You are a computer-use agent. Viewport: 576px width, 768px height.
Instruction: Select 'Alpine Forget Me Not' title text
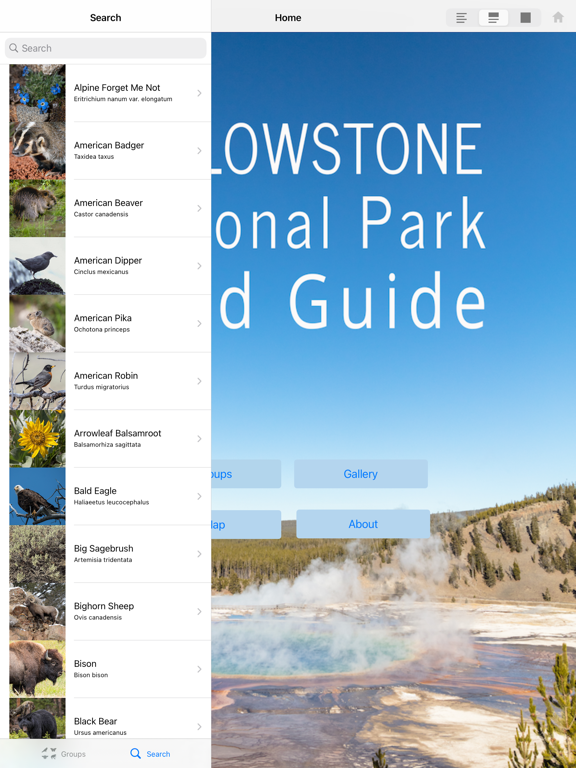(117, 88)
